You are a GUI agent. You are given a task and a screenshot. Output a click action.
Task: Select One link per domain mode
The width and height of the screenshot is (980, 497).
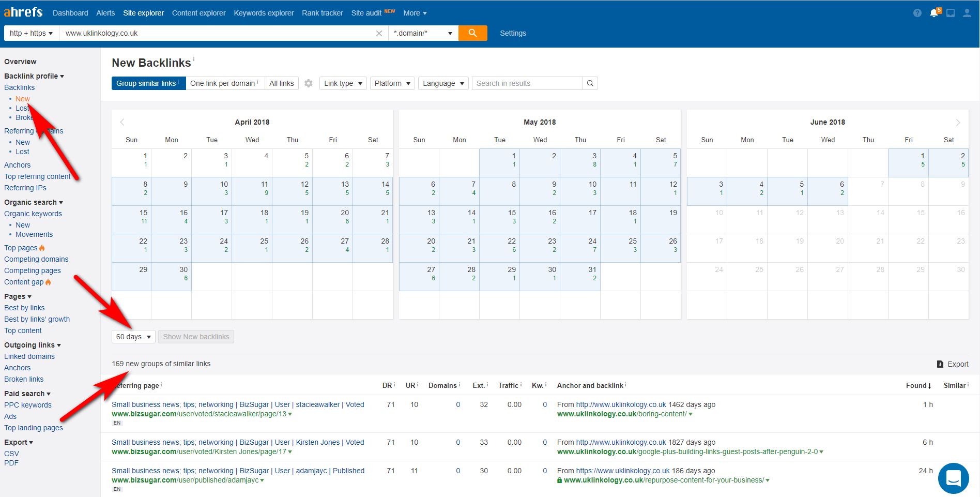pyautogui.click(x=225, y=83)
